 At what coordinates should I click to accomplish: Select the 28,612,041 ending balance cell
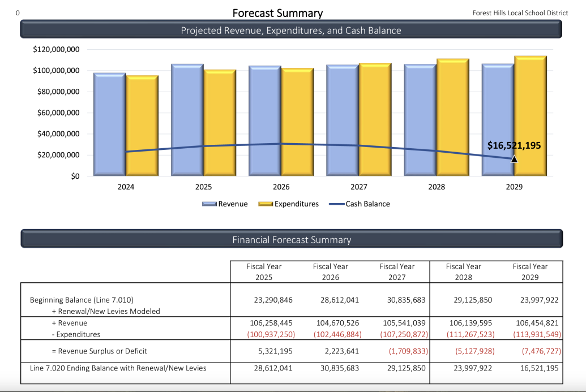(273, 368)
